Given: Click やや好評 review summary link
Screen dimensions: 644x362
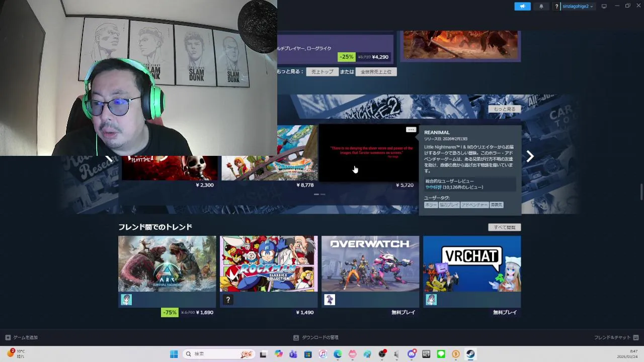Looking at the screenshot, I should tap(433, 187).
